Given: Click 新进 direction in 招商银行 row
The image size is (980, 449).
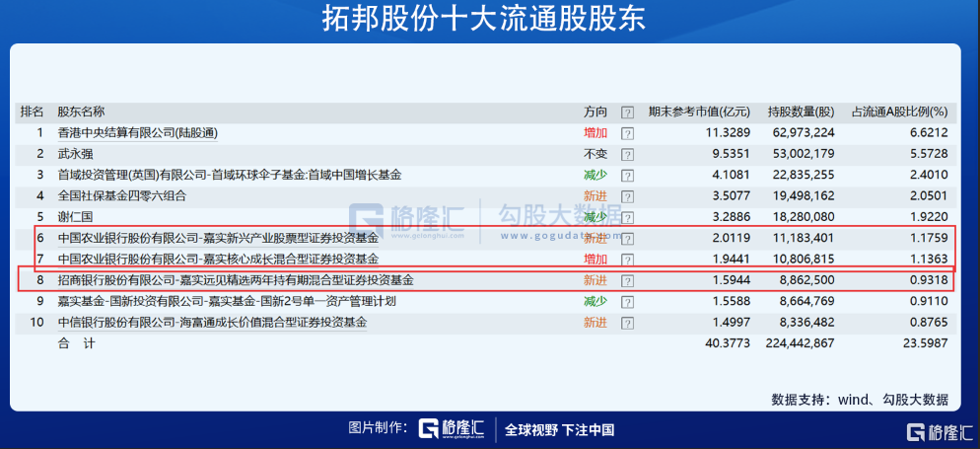Looking at the screenshot, I should (x=595, y=281).
